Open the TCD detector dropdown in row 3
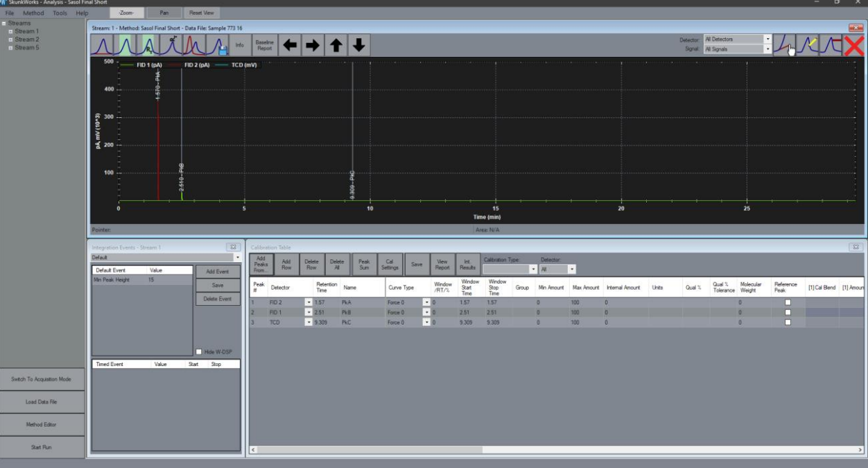 [x=309, y=322]
